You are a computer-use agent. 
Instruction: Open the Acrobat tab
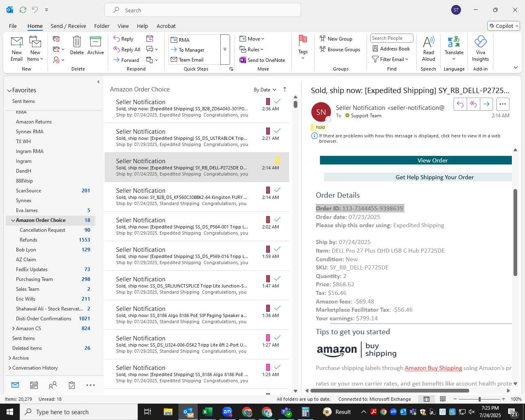click(x=166, y=26)
